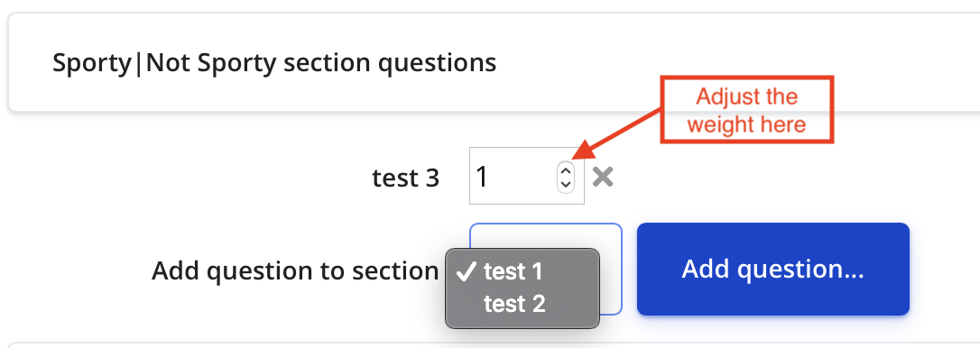Open the question select box with blue outline
The width and height of the screenshot is (980, 348).
tap(546, 269)
